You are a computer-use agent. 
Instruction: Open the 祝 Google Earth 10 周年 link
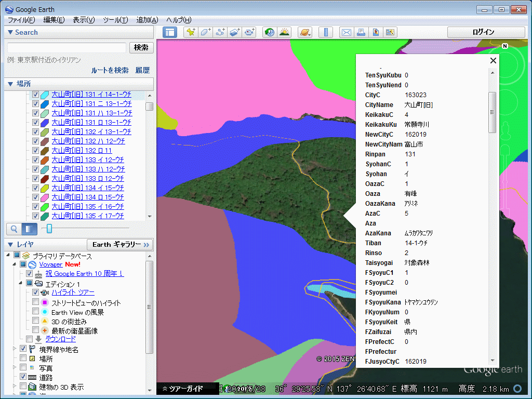[85, 274]
